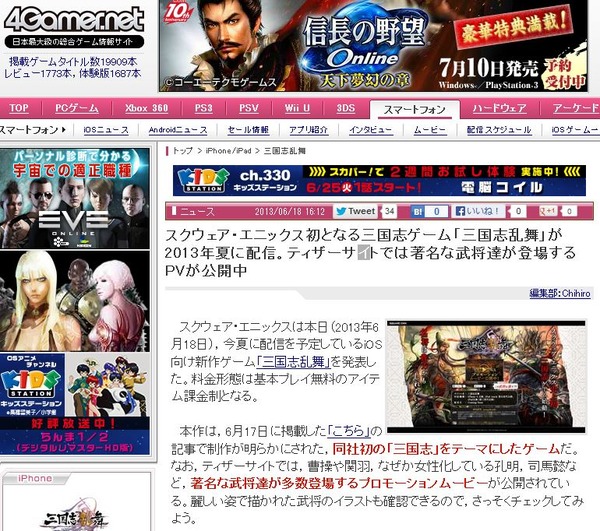Image resolution: width=600 pixels, height=531 pixels.
Task: Click the date 2013/06/18 16:12
Action: click(x=290, y=212)
